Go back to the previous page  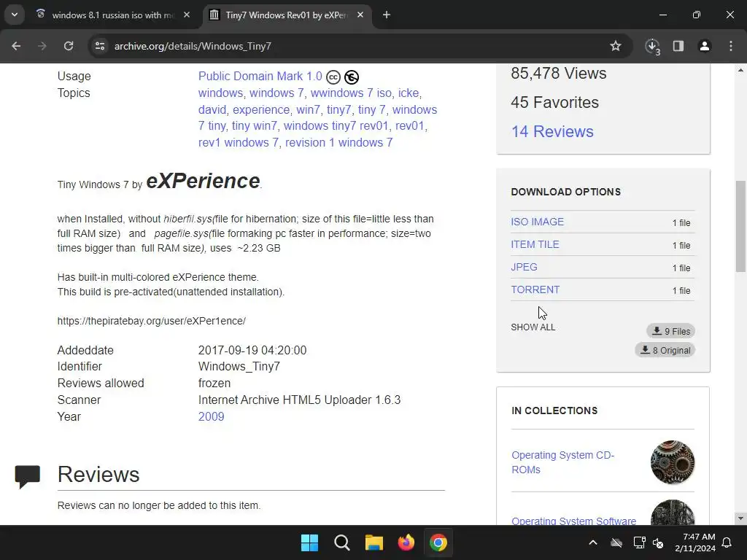coord(16,46)
